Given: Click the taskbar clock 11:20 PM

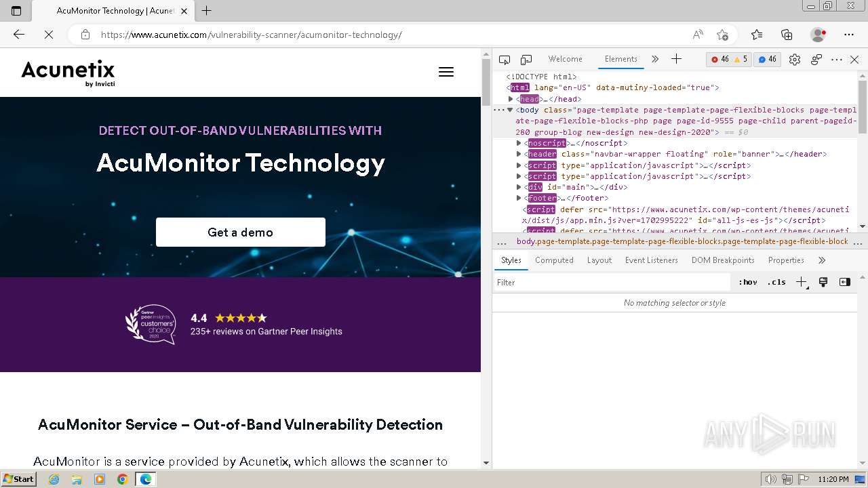Looking at the screenshot, I should click(833, 479).
